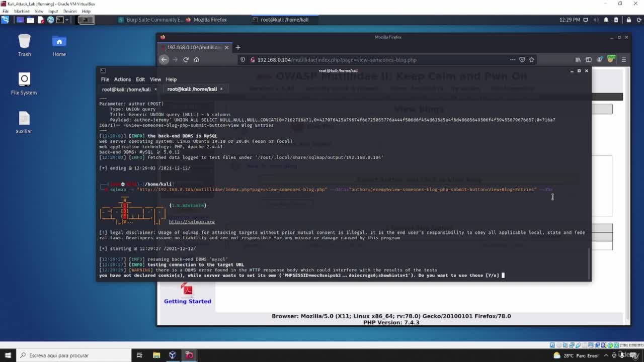Click Kali log out icon in panel

pos(639,20)
